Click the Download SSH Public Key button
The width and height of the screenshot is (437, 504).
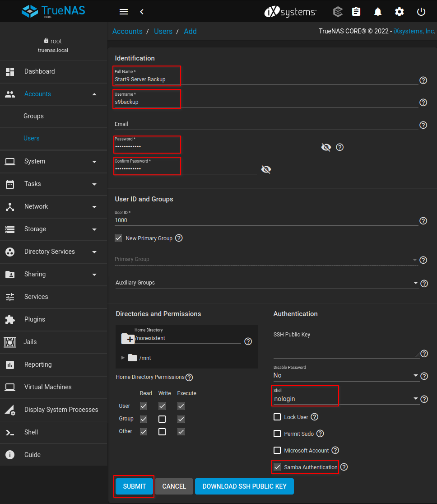[x=244, y=486]
